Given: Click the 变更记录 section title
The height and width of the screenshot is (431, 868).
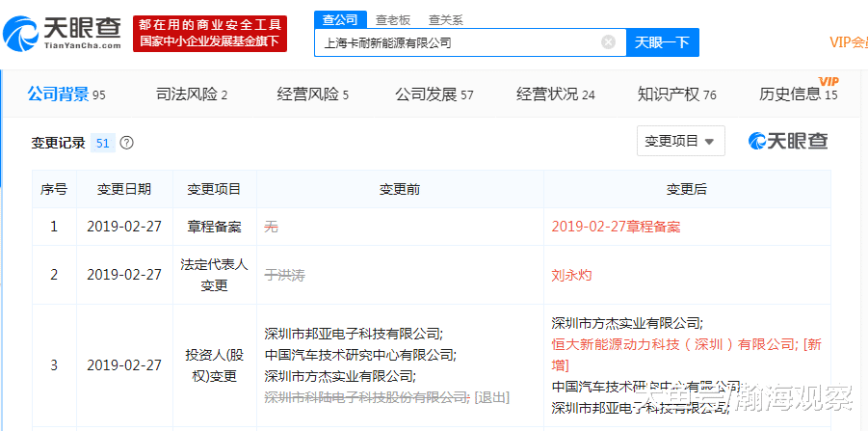Looking at the screenshot, I should pos(58,143).
